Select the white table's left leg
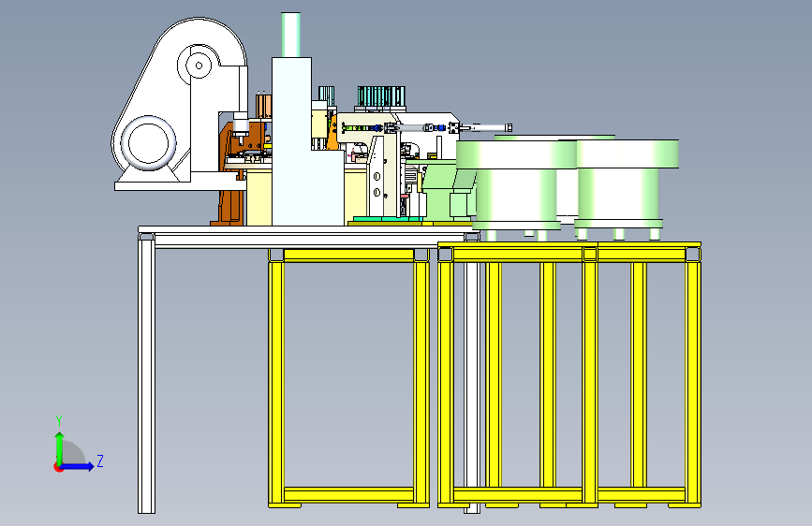812x526 pixels. point(146,373)
